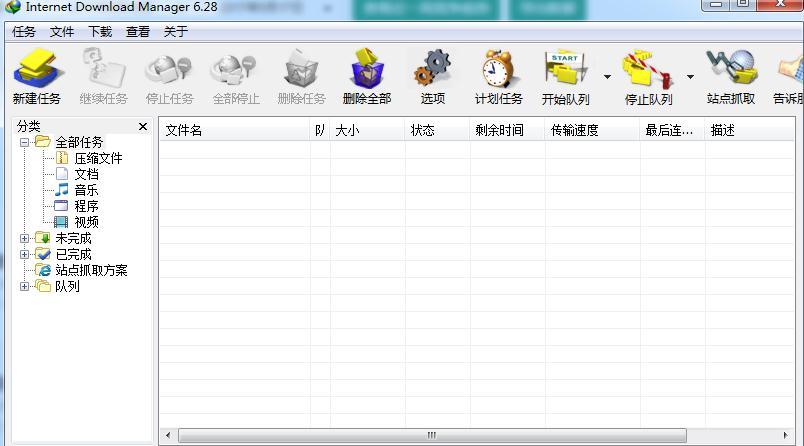Click the 停止队列 (stop queue) icon

648,69
